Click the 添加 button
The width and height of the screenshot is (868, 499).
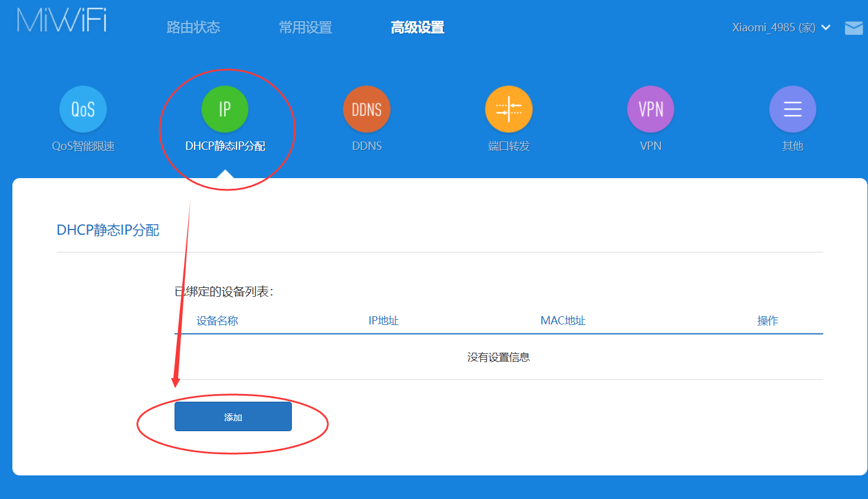click(x=233, y=416)
